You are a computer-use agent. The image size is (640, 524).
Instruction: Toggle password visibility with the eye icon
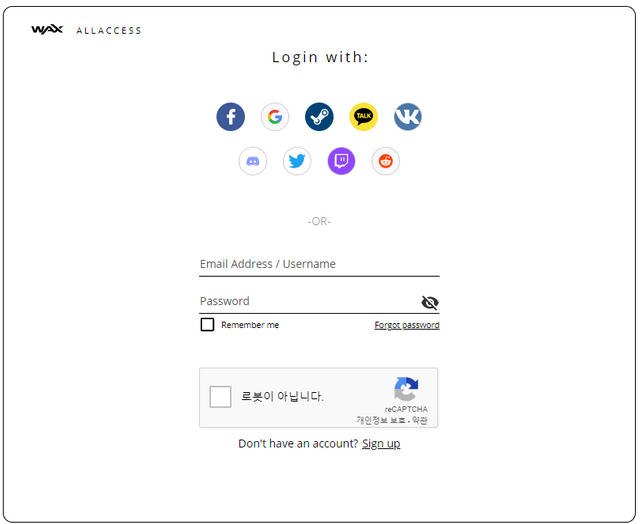430,303
